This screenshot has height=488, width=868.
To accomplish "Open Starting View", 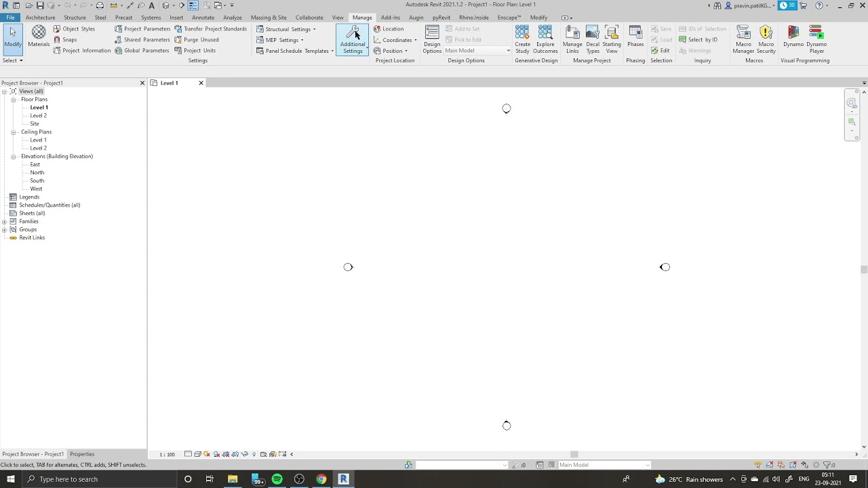I will coord(612,39).
